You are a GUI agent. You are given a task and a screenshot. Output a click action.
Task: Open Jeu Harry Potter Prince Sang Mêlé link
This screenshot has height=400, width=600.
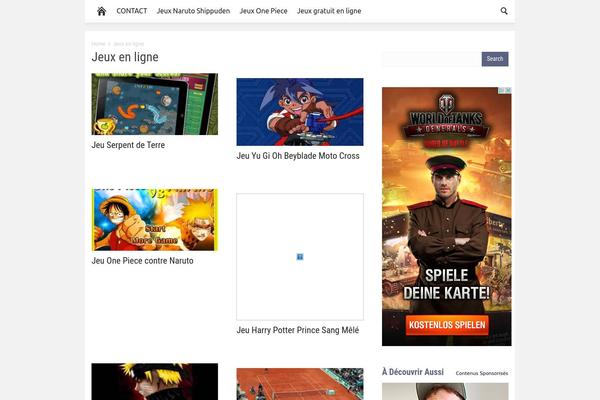tap(298, 330)
